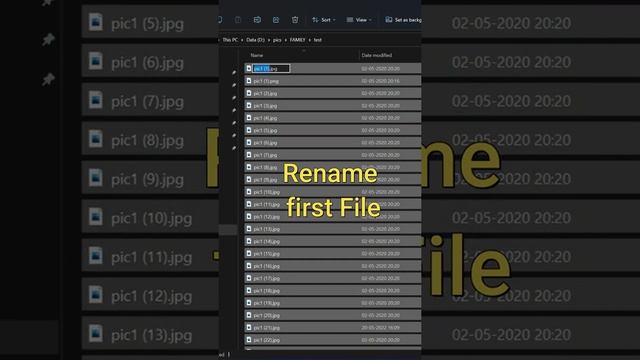Click the date modified of pic1 (22).jpg
The image size is (640, 360).
point(380,340)
